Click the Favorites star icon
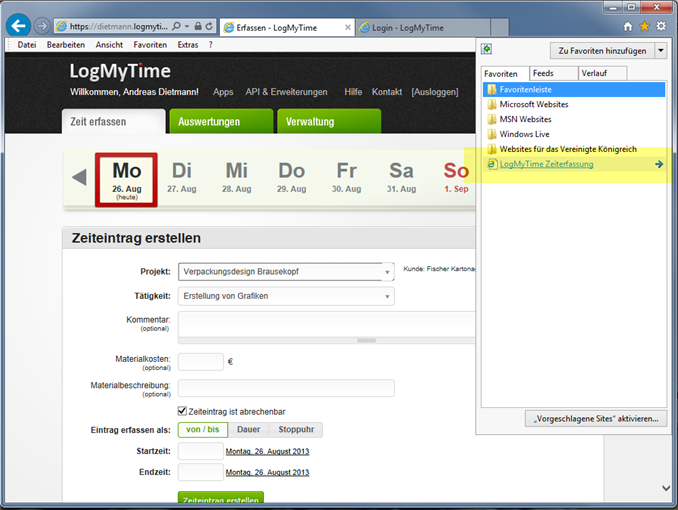 click(644, 26)
